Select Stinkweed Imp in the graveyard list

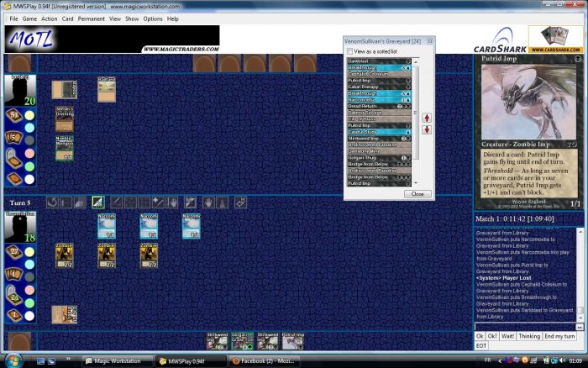pyautogui.click(x=379, y=139)
